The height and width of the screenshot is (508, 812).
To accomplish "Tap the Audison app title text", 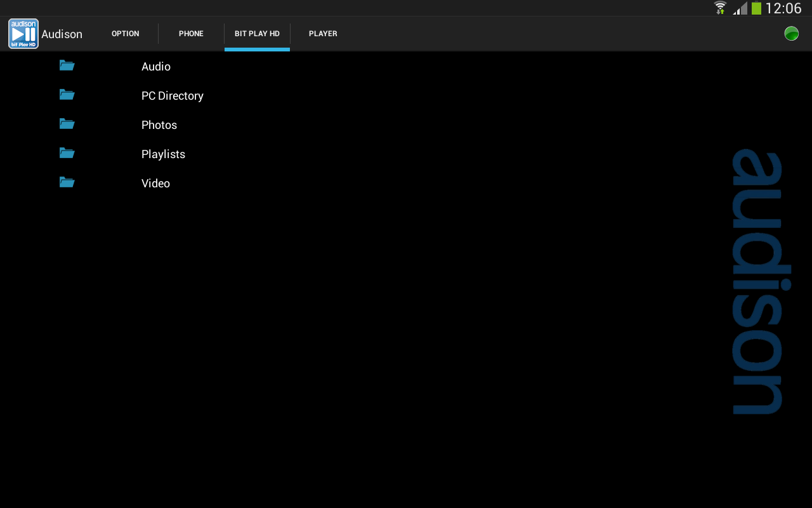I will [62, 34].
